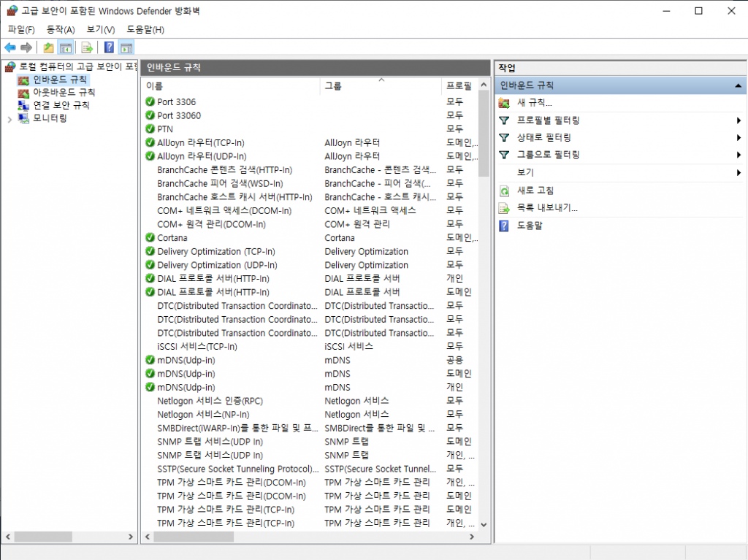Viewport: 748px width, 560px height.
Task: Click the funnel icon for 상태로 필터링
Action: pyautogui.click(x=504, y=137)
